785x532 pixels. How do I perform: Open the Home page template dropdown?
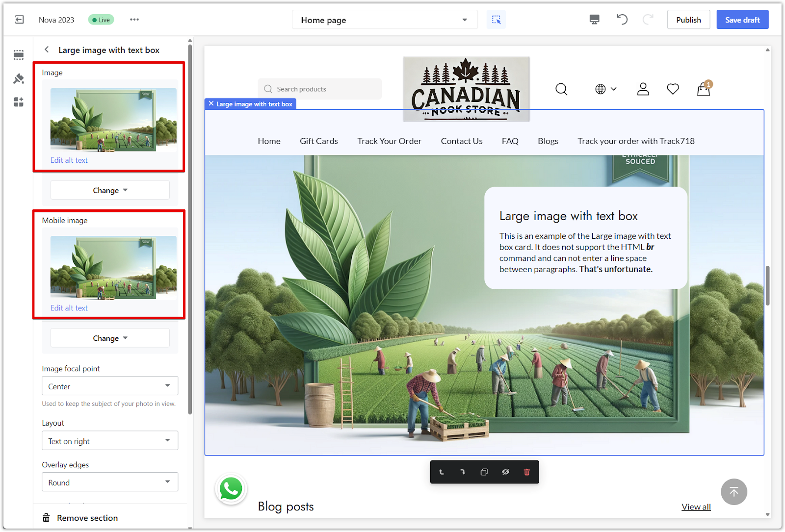coord(385,20)
